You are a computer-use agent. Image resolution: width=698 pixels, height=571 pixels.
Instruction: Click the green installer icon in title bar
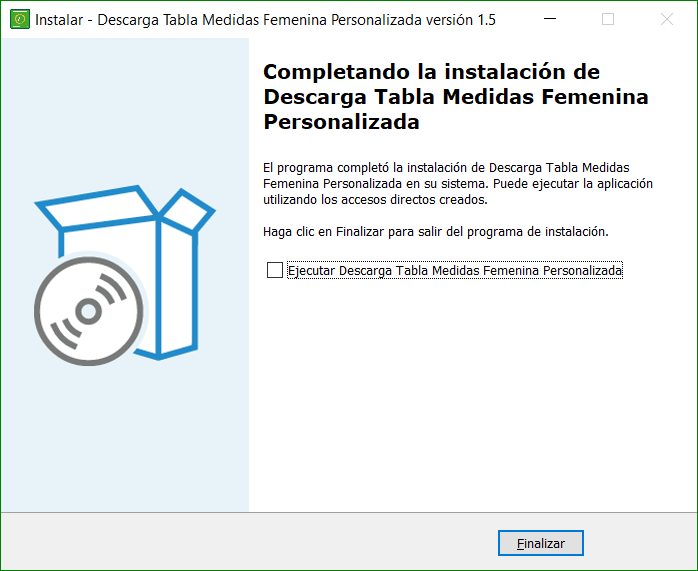(20, 20)
